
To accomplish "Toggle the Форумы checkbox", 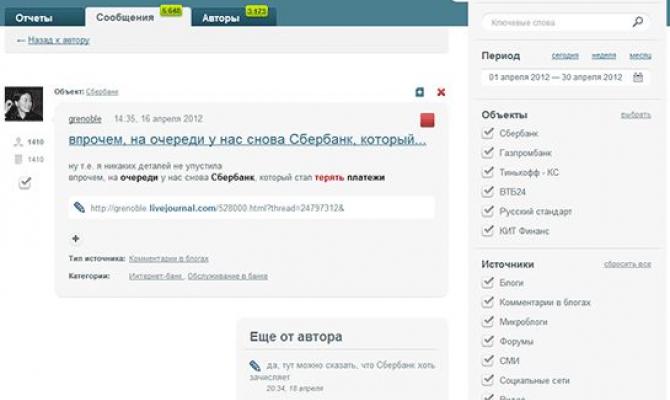I will click(488, 341).
